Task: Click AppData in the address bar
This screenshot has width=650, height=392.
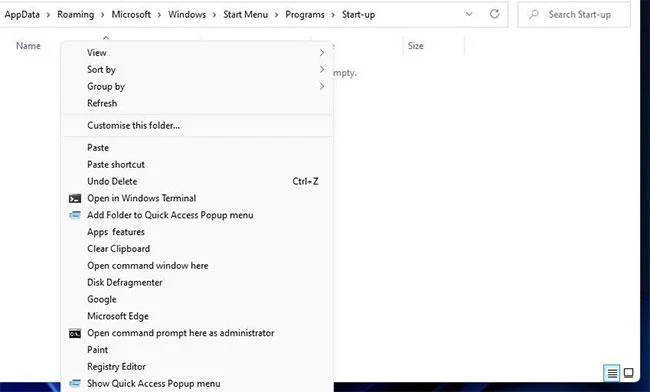Action: [22, 15]
